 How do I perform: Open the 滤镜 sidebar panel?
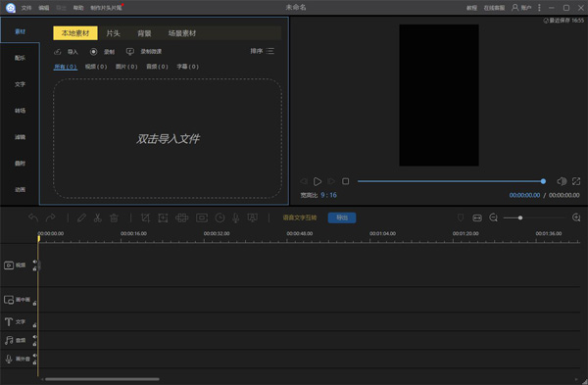[20, 137]
